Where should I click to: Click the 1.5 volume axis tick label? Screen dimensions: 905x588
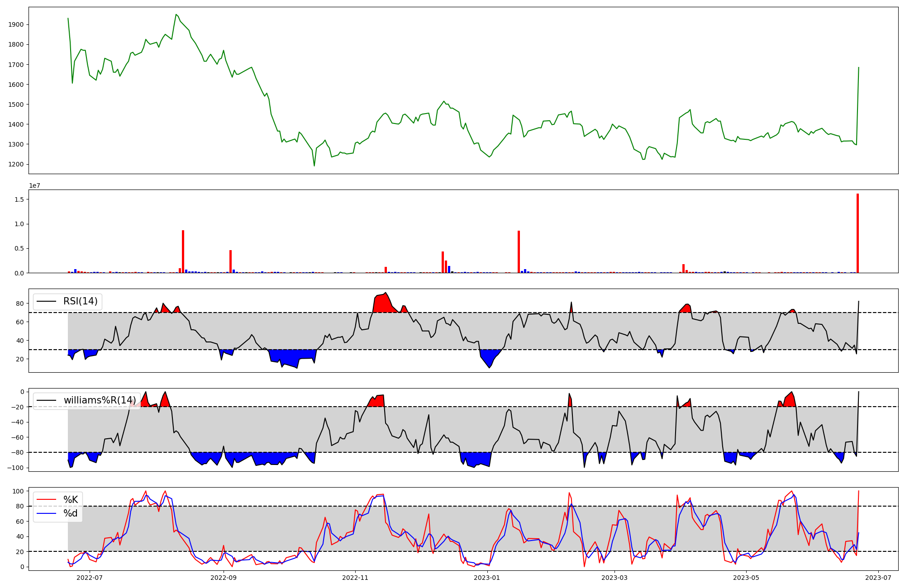tap(19, 199)
